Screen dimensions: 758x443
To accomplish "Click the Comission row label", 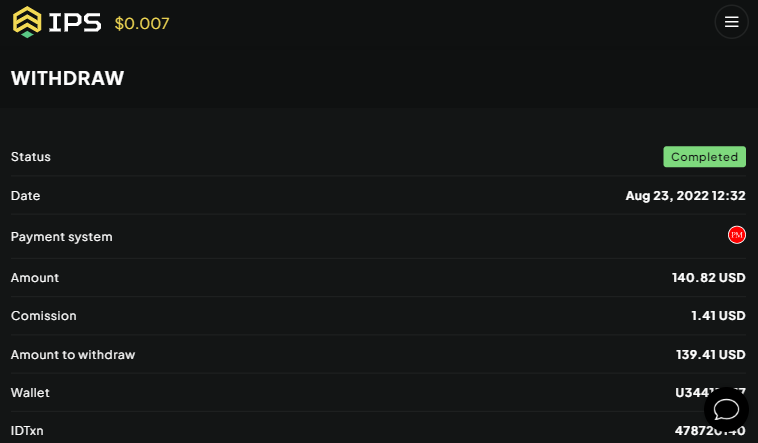I will pyautogui.click(x=43, y=316).
